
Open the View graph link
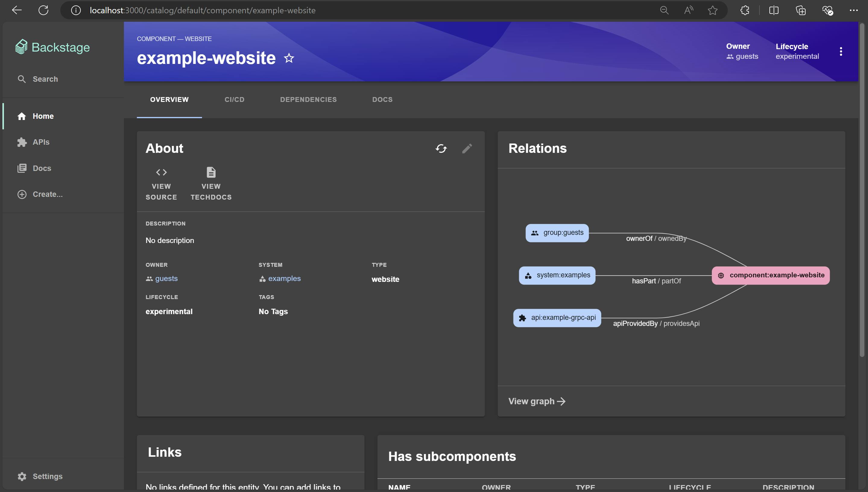(537, 402)
